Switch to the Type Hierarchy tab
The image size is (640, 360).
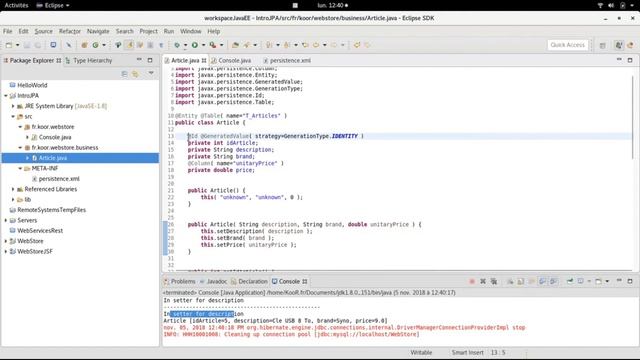tap(89, 60)
